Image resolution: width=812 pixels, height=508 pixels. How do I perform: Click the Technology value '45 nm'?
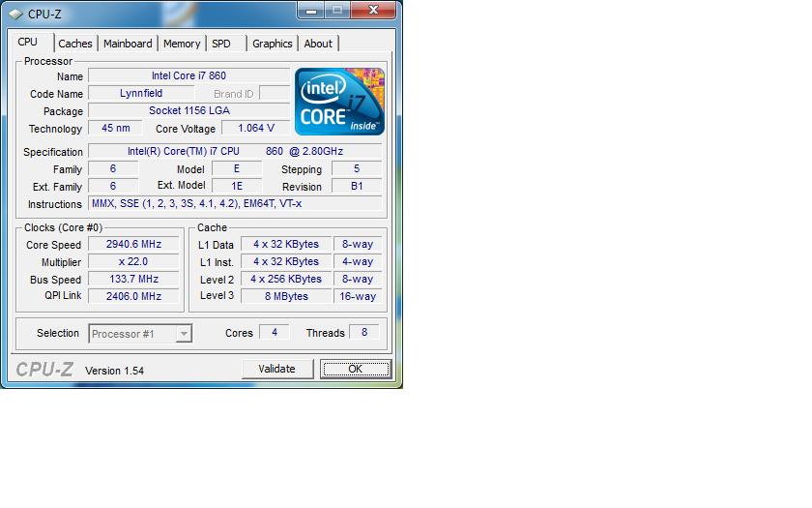coord(115,128)
